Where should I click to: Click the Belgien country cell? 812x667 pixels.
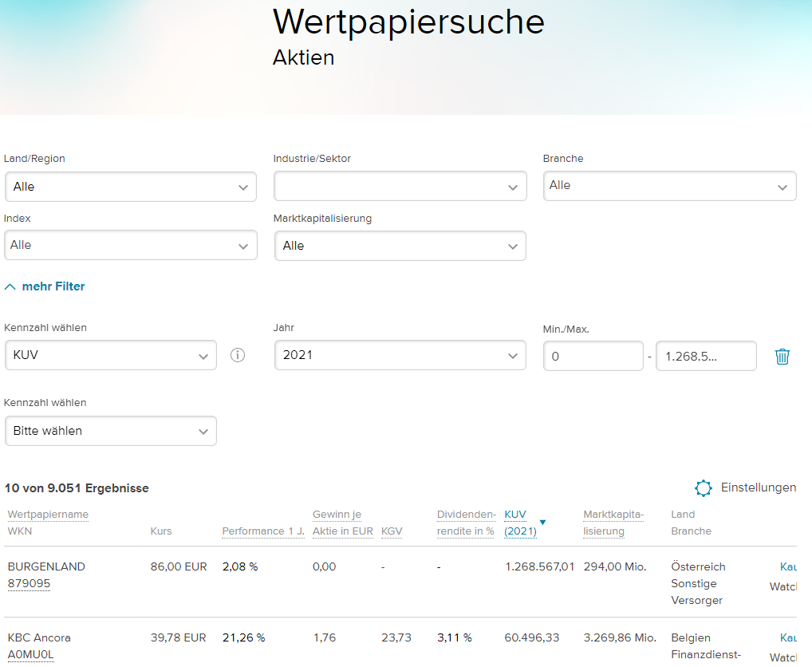(691, 638)
